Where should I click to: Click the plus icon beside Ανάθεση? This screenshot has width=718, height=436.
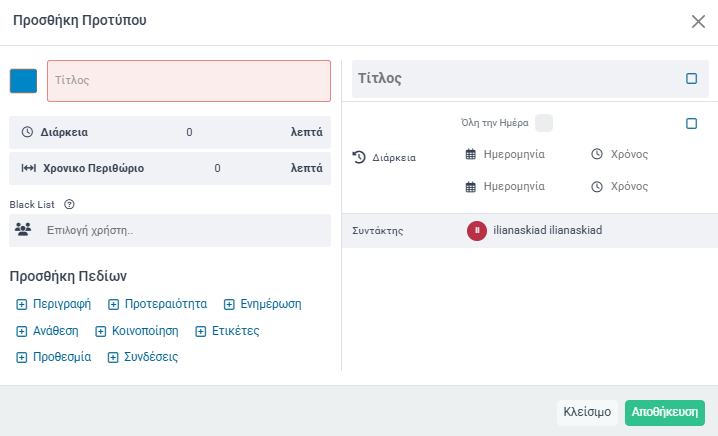point(22,331)
